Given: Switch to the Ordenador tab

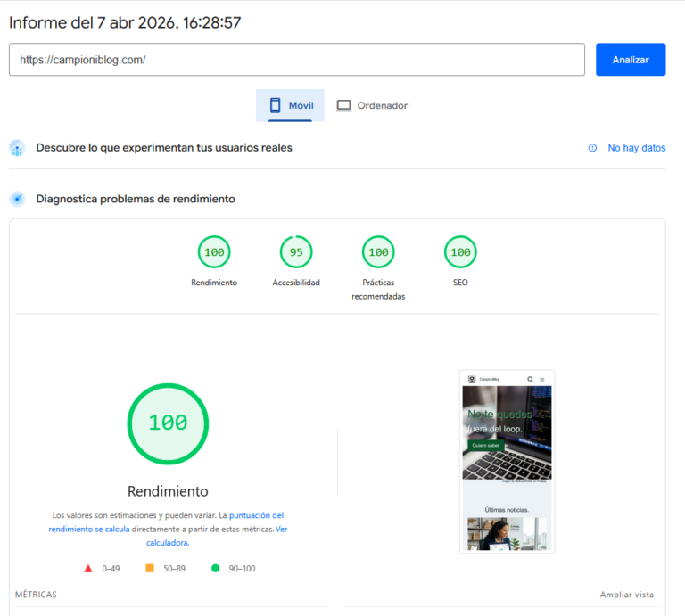Looking at the screenshot, I should tap(372, 105).
